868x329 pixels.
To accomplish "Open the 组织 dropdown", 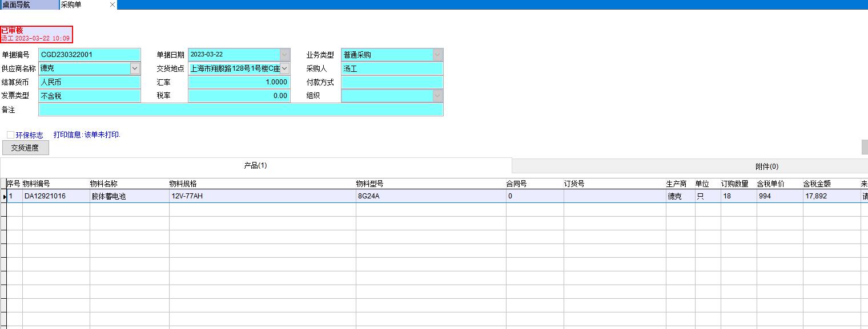I will click(x=437, y=96).
